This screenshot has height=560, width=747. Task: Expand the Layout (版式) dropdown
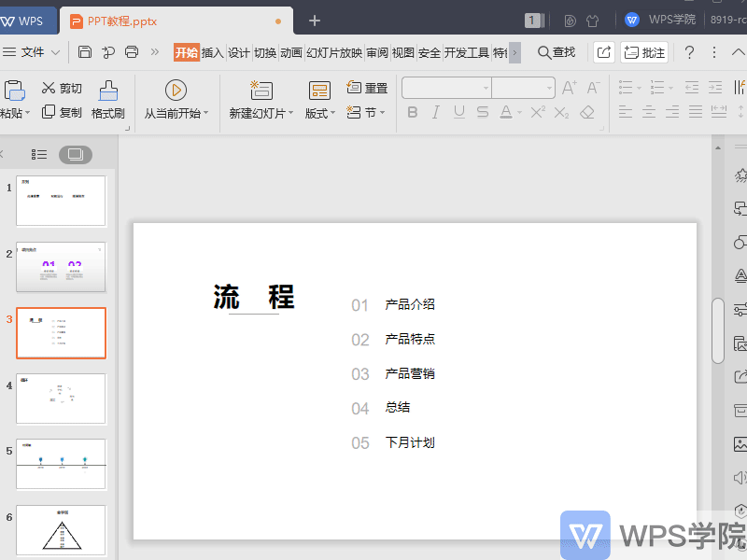(332, 113)
